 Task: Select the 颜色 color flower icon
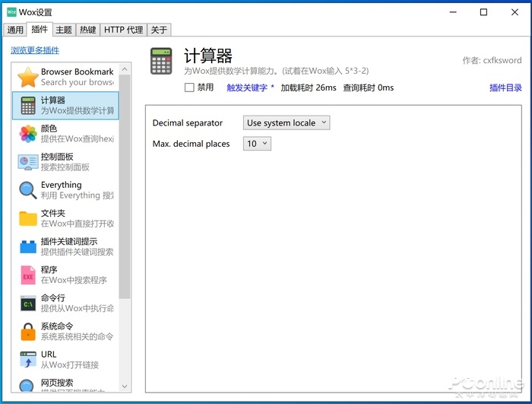[28, 134]
